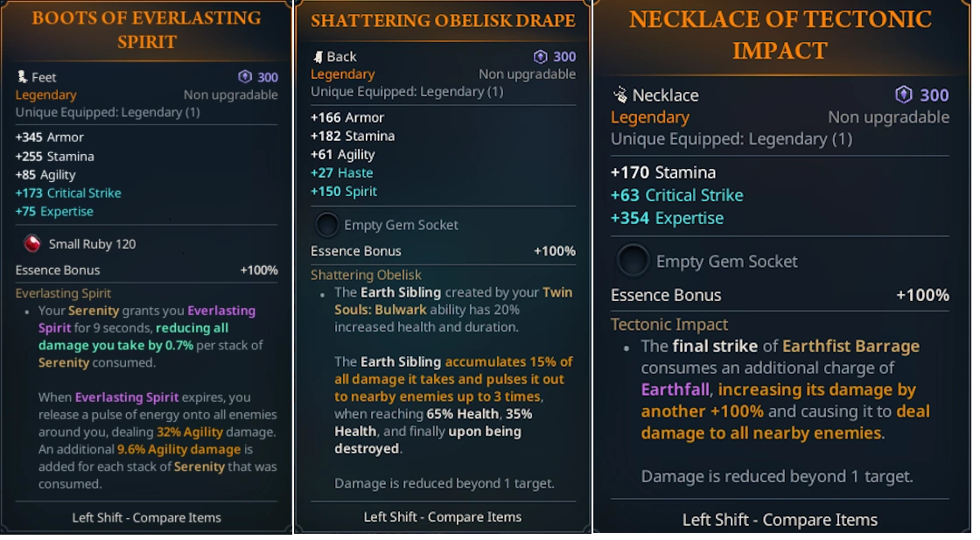Click Left Shift - Compare Items under necklace
The width and height of the screenshot is (980, 540).
pyautogui.click(x=780, y=520)
